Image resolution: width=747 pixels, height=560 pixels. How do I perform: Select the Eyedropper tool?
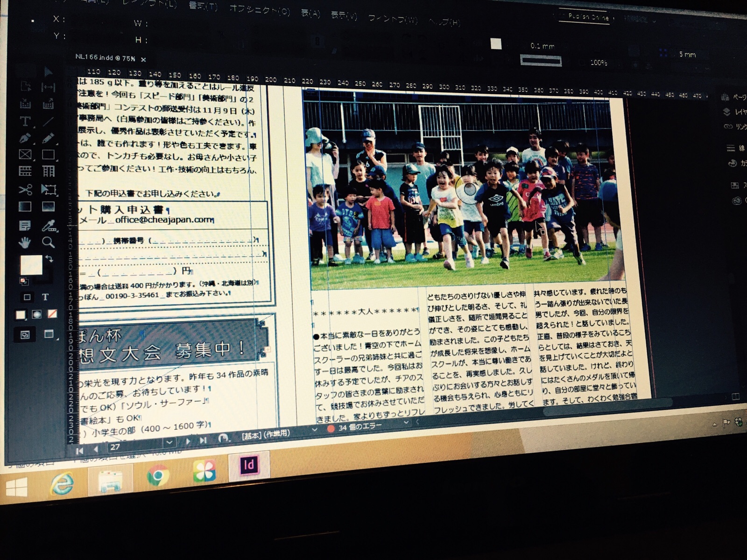(x=49, y=226)
